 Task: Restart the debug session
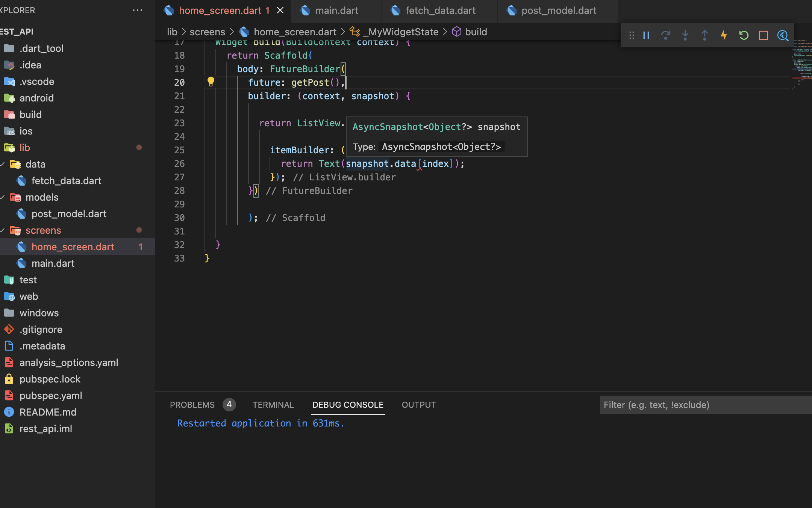[744, 35]
